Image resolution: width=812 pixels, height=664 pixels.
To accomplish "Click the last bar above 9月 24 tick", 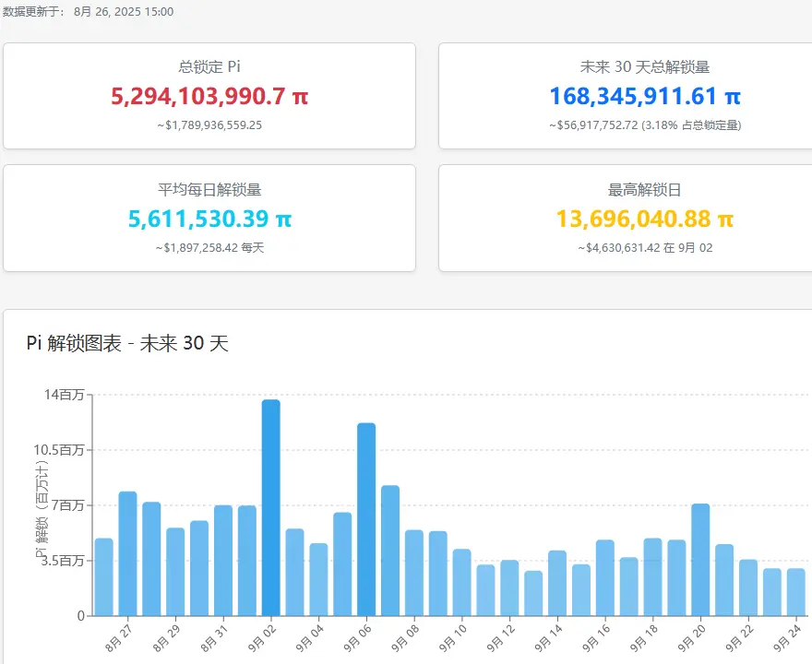I will tap(796, 592).
